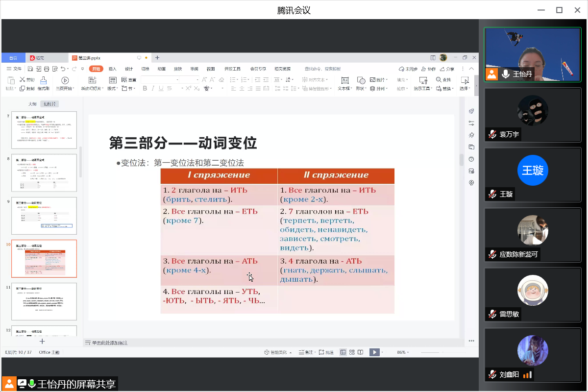Open a new document tab with plus

(157, 58)
